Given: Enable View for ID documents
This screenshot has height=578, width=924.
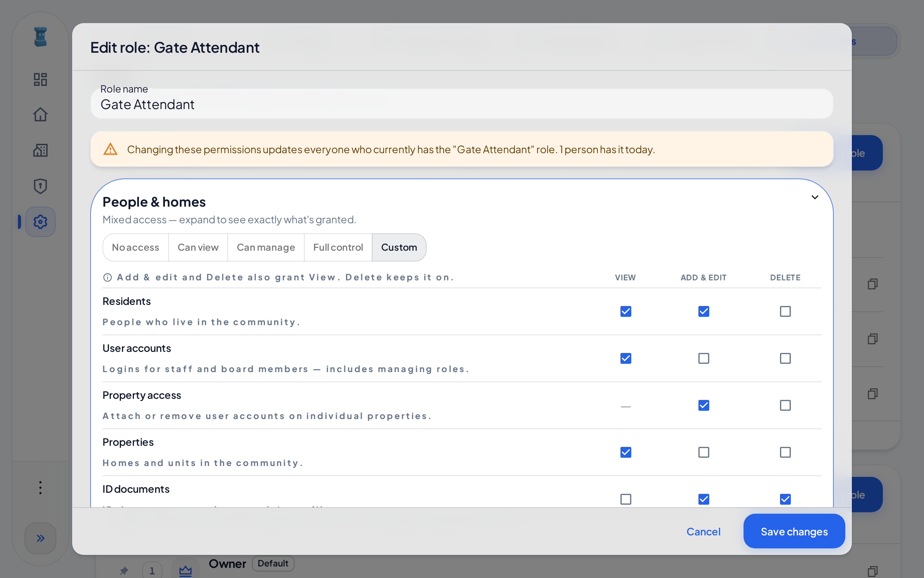Looking at the screenshot, I should (x=626, y=500).
